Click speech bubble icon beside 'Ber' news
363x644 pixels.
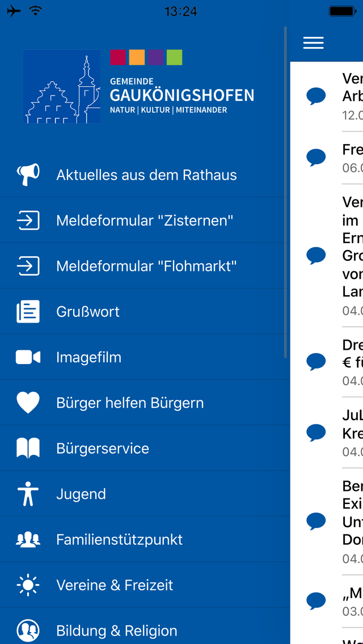click(x=316, y=521)
